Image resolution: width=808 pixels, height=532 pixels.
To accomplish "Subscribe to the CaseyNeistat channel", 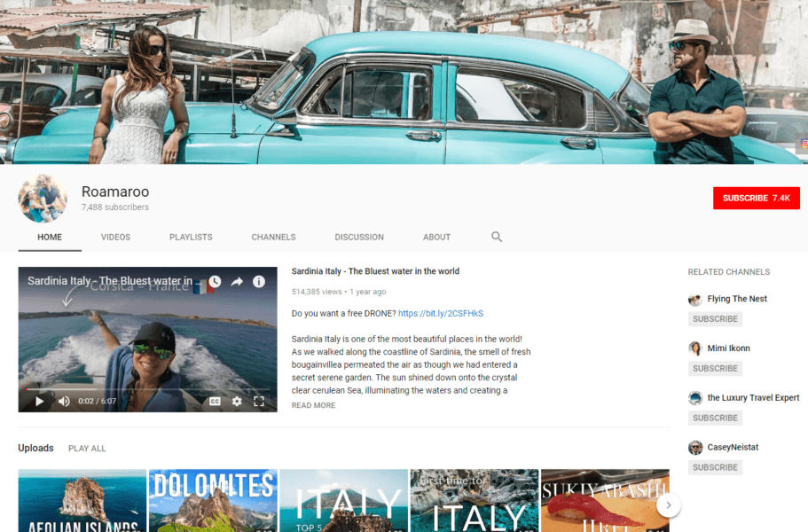I will 715,467.
